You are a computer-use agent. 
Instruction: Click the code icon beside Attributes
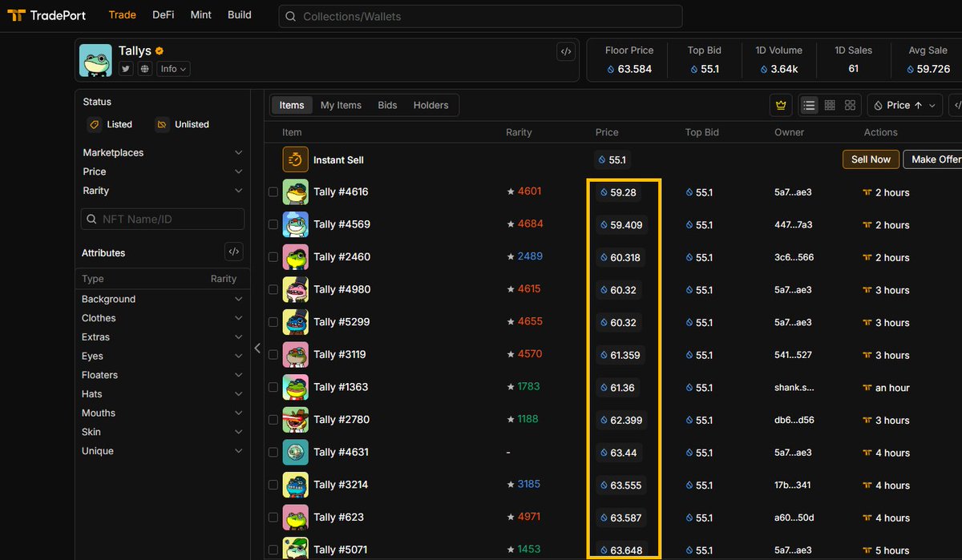(x=233, y=252)
